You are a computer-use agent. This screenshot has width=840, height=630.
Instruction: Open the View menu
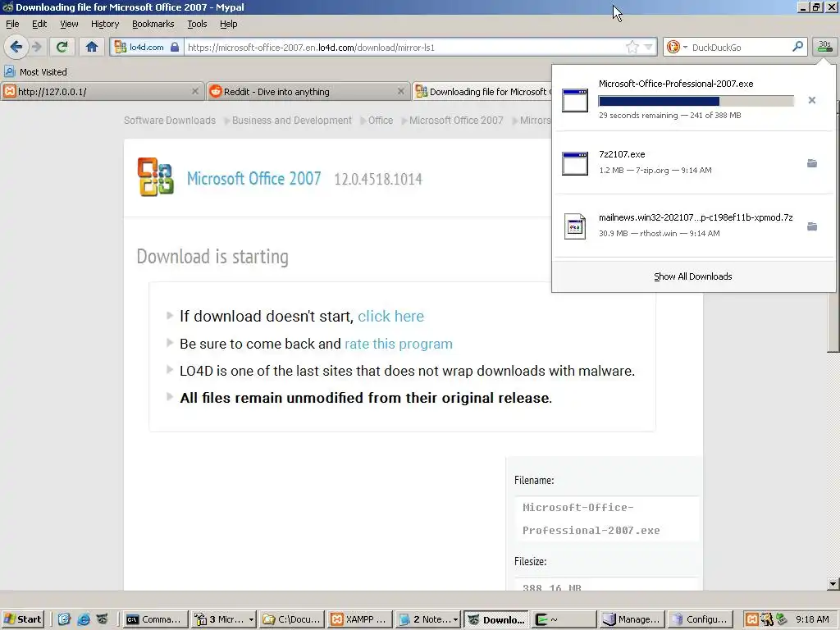(x=69, y=24)
